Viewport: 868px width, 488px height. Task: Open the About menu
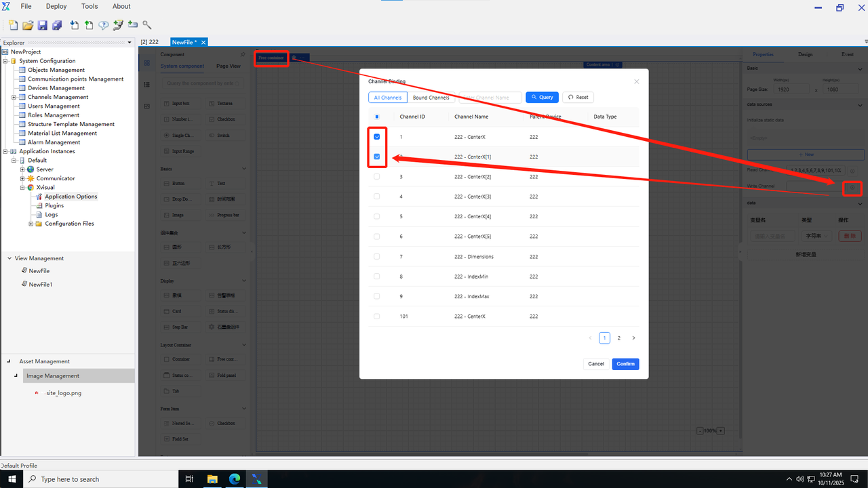(x=121, y=6)
